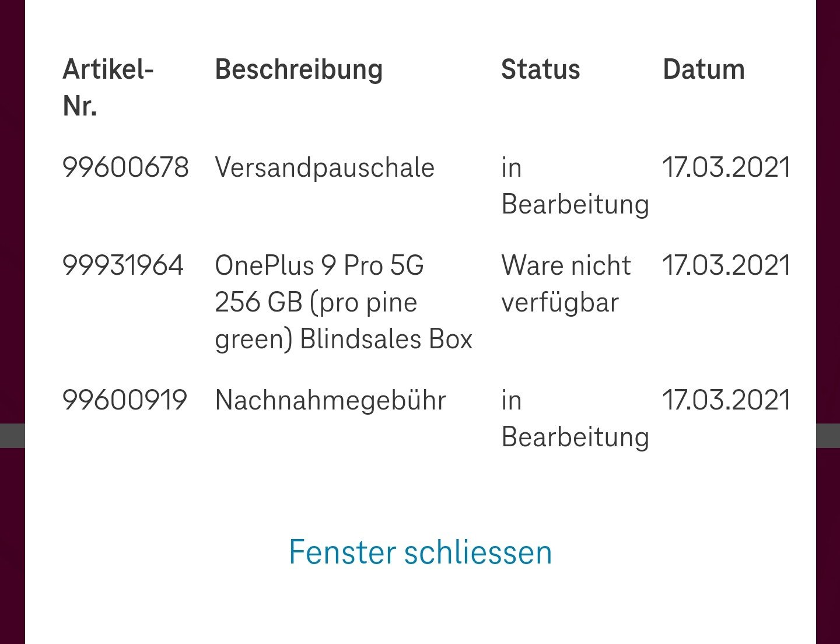Click the date in the OnePlus row
840x644 pixels.
726,266
